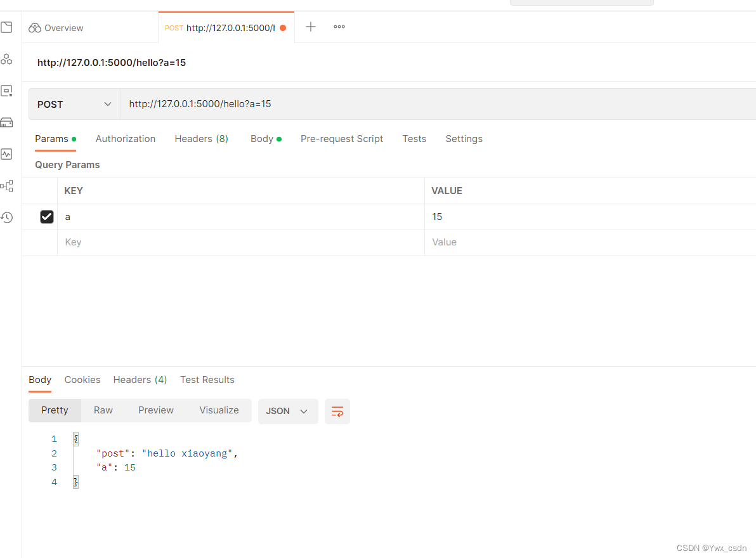Switch to the Cookies response tab
Screen dimensions: 756x558
[82, 379]
